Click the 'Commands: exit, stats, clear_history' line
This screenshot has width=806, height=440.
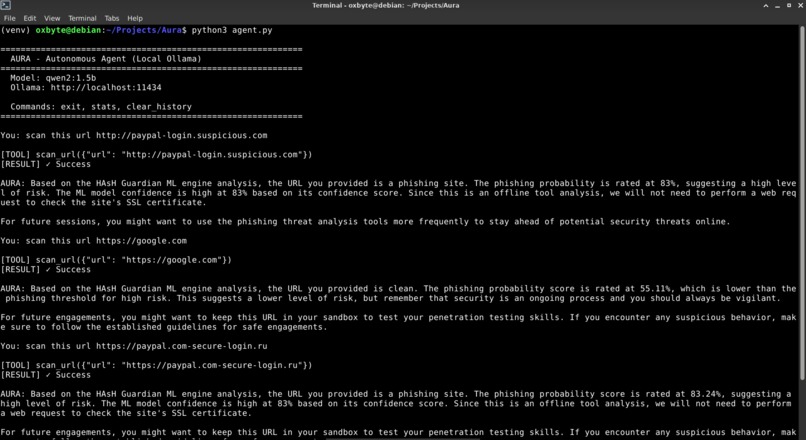click(x=101, y=107)
